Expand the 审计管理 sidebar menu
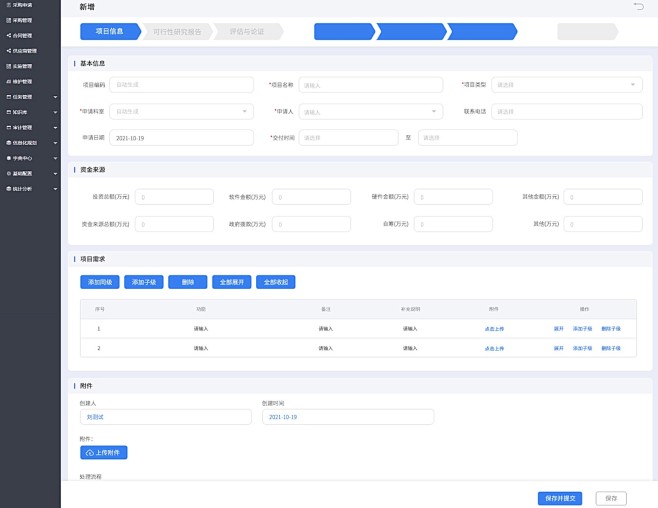This screenshot has width=658, height=508. pos(30,127)
